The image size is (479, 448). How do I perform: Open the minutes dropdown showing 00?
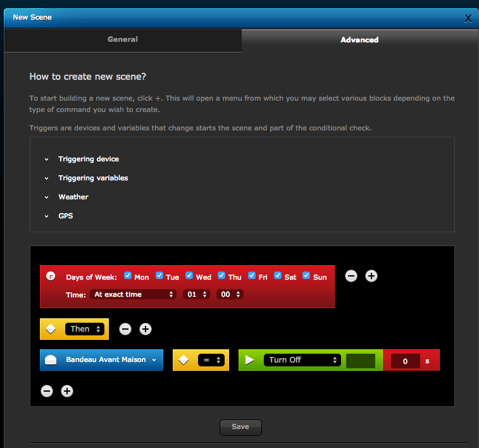pos(230,294)
